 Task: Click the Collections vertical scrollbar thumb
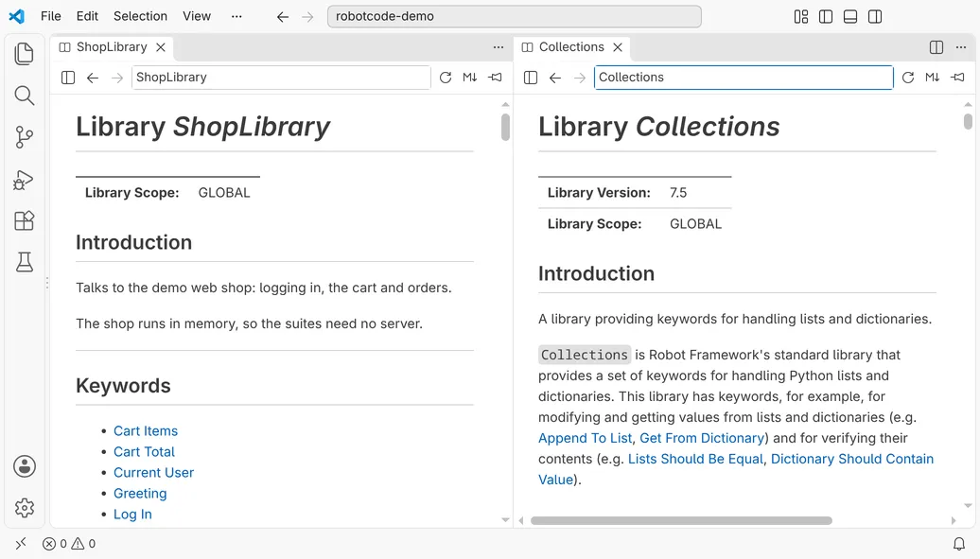click(968, 121)
